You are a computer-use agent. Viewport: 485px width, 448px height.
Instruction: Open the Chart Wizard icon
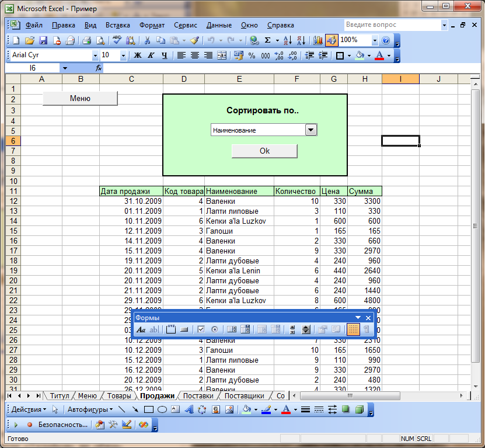317,40
